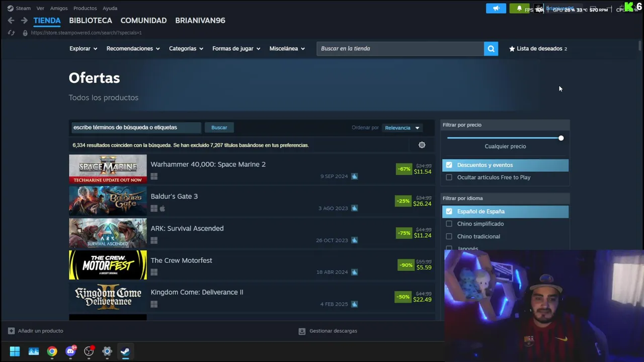
Task: Click Baldur's Gate 3 review thumbs-up icon
Action: 354,208
